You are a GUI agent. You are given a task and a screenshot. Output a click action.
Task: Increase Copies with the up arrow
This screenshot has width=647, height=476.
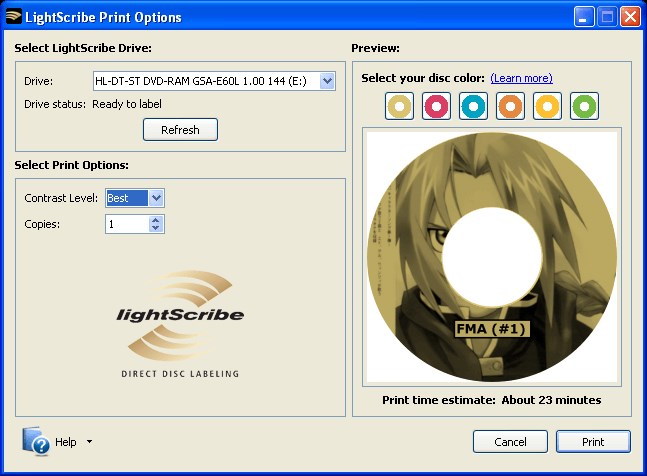[156, 220]
